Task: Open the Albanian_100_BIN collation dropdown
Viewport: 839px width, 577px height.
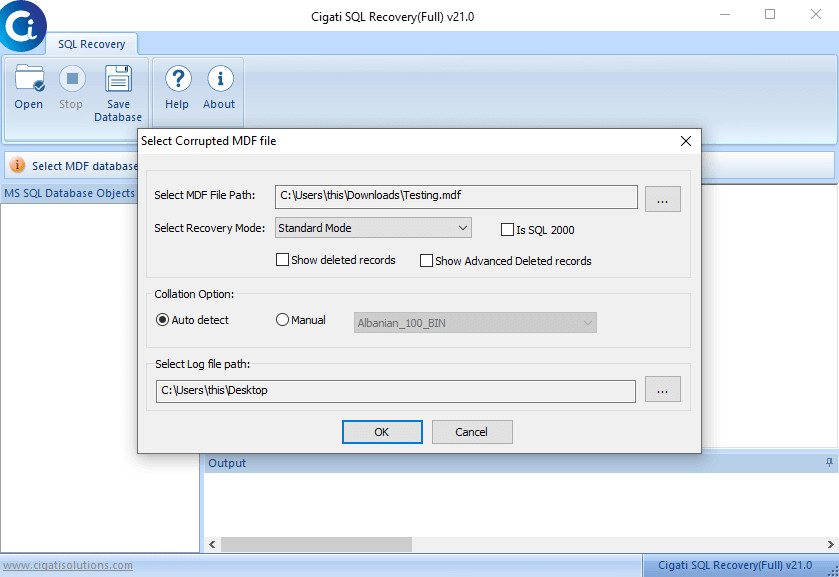Action: click(475, 323)
